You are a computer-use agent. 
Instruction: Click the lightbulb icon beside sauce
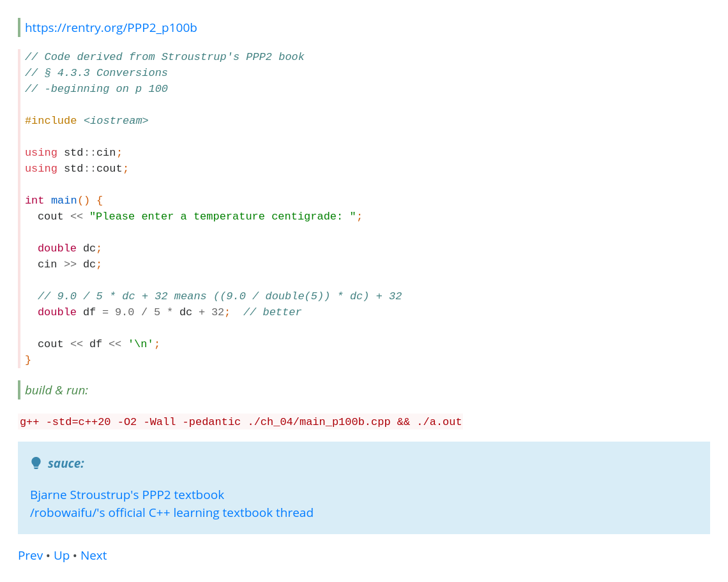click(x=36, y=463)
